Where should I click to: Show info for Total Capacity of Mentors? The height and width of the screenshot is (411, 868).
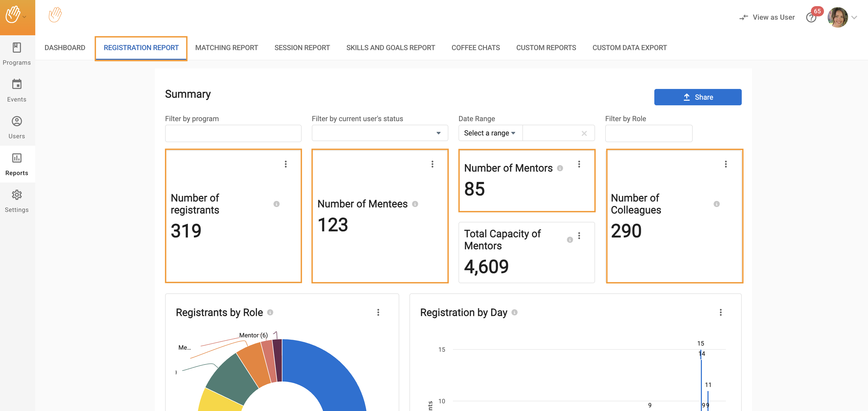(569, 239)
